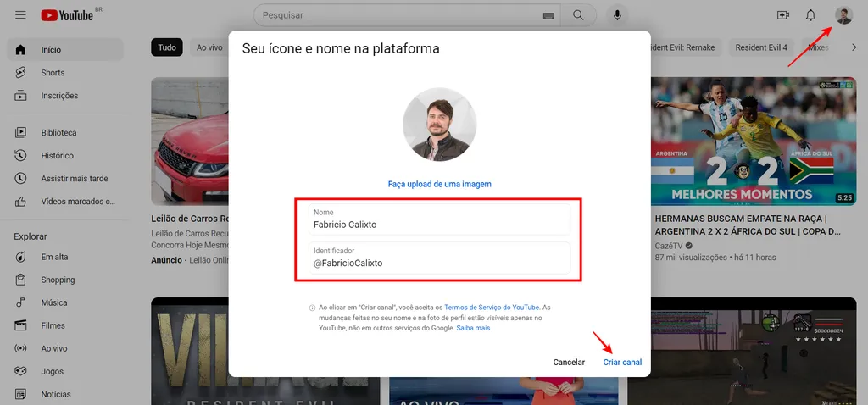The height and width of the screenshot is (405, 868).
Task: Open Biblioteca in sidebar
Action: coord(64,133)
